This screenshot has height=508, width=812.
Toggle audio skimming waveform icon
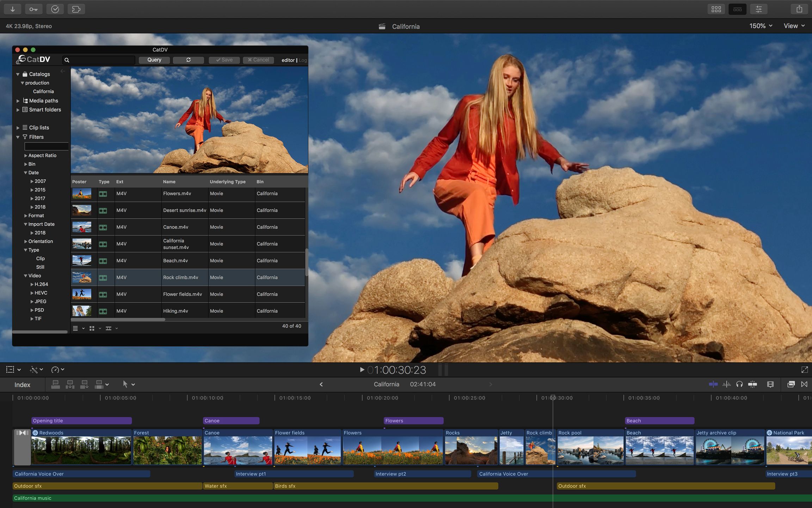pyautogui.click(x=727, y=384)
